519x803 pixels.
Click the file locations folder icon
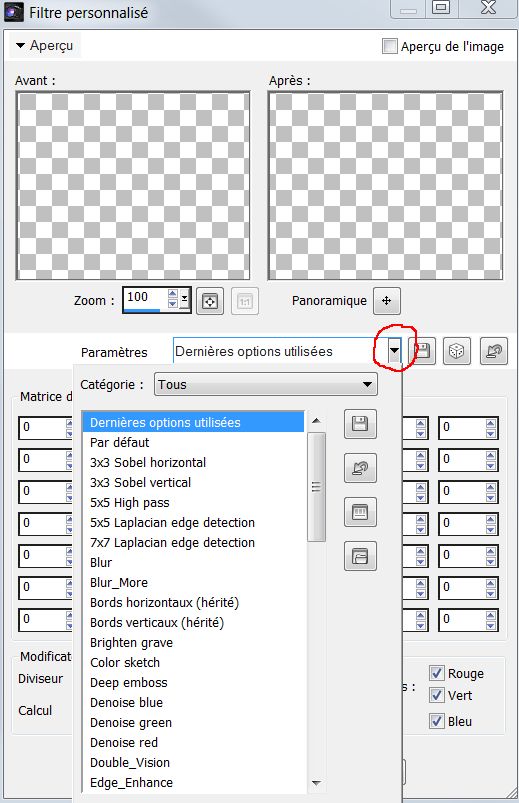point(360,556)
